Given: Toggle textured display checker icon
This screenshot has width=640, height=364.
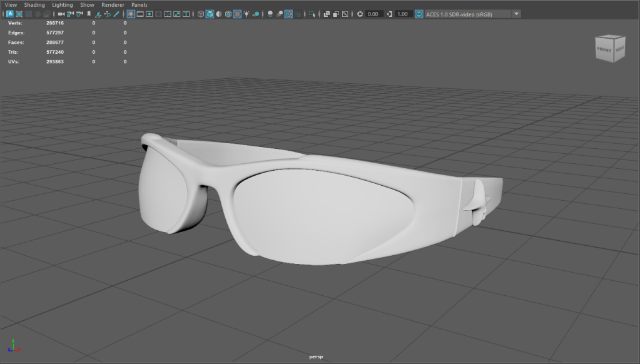Looking at the screenshot, I should 238,14.
